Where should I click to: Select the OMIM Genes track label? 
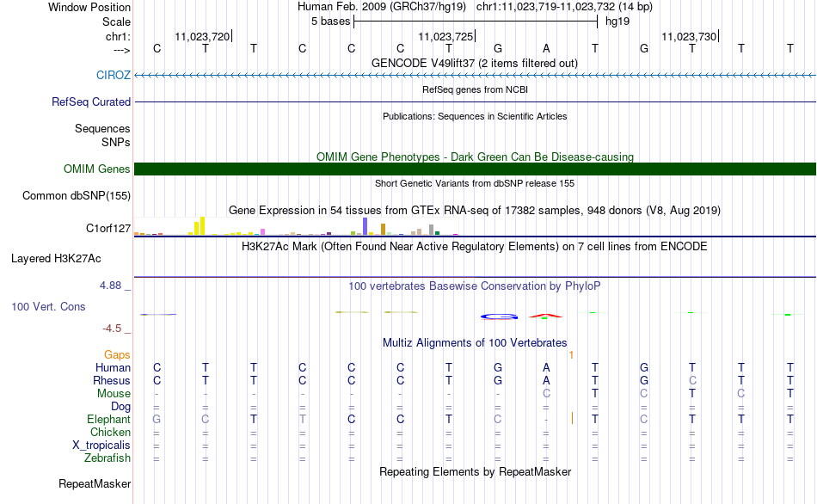[x=96, y=169]
